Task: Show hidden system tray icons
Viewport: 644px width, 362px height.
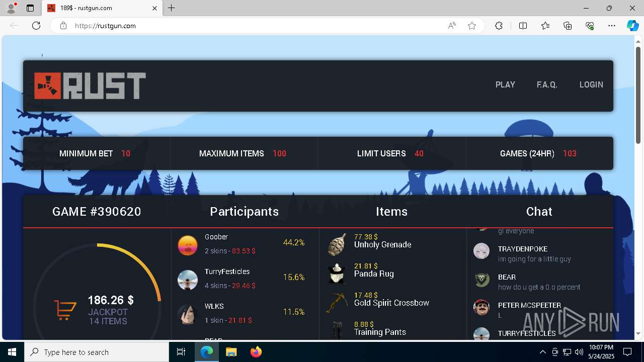Action: click(x=542, y=352)
